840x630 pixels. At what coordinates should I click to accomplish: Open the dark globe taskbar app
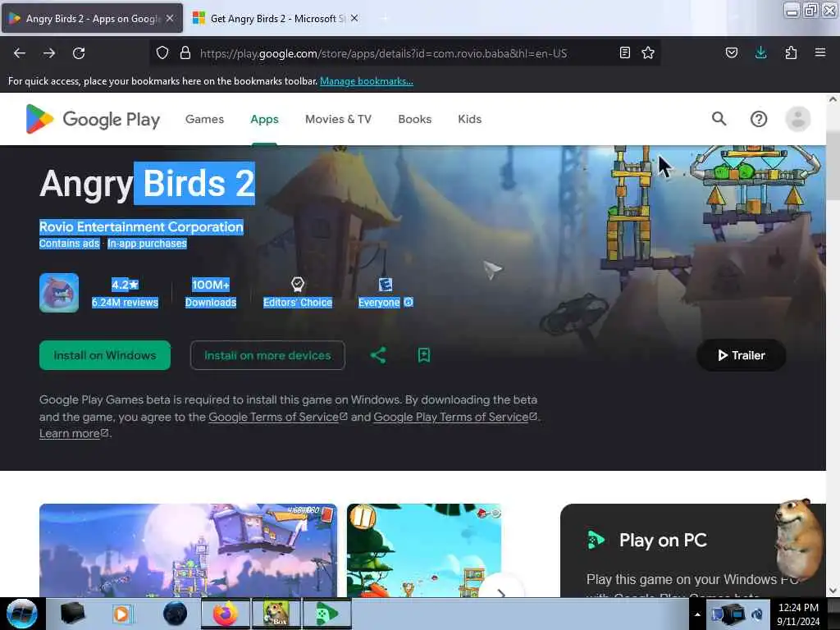coord(175,614)
